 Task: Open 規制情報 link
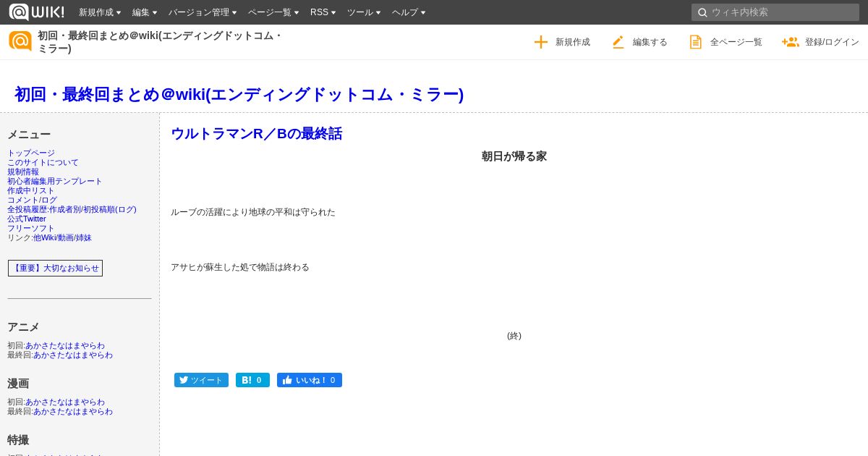23,172
